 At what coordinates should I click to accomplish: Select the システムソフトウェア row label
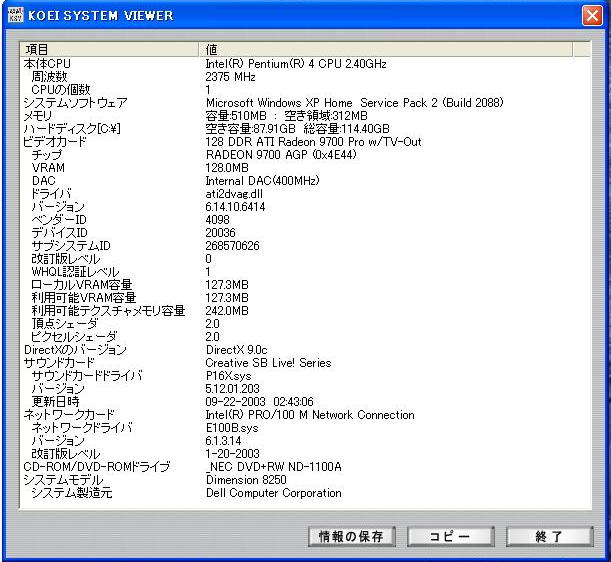point(76,103)
